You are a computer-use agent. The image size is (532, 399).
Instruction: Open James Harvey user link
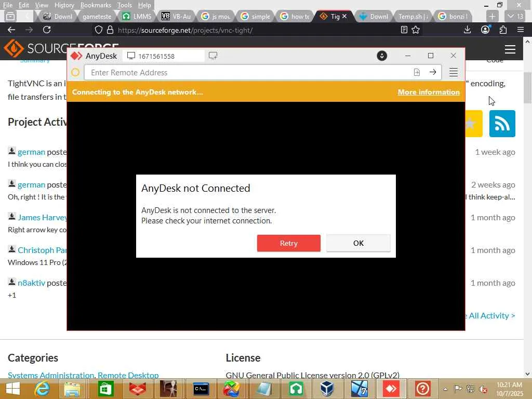tap(43, 217)
